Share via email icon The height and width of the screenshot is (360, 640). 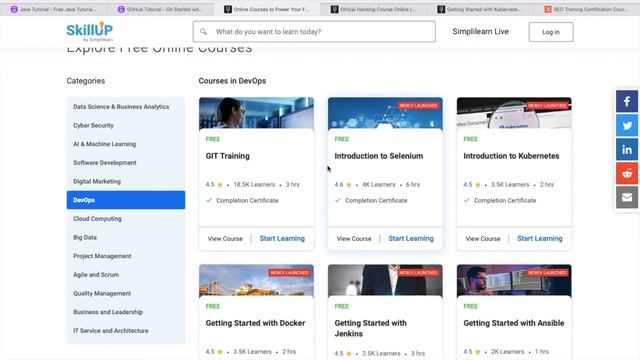(627, 198)
